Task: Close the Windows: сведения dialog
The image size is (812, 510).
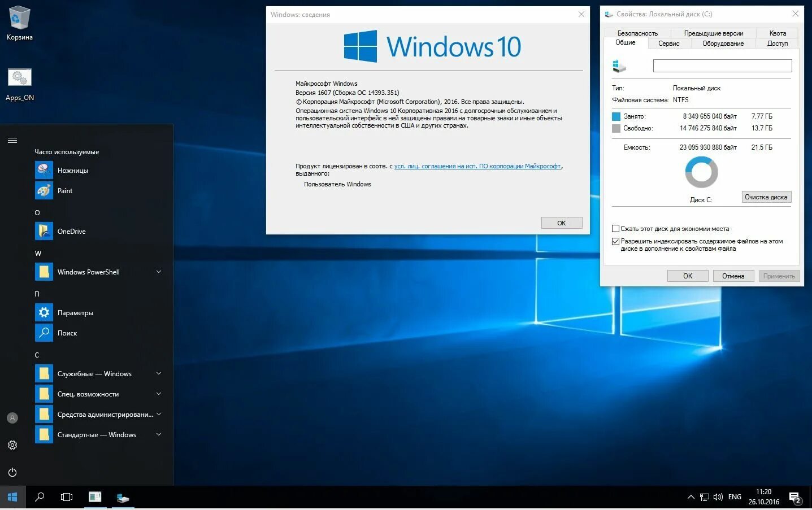Action: point(581,14)
